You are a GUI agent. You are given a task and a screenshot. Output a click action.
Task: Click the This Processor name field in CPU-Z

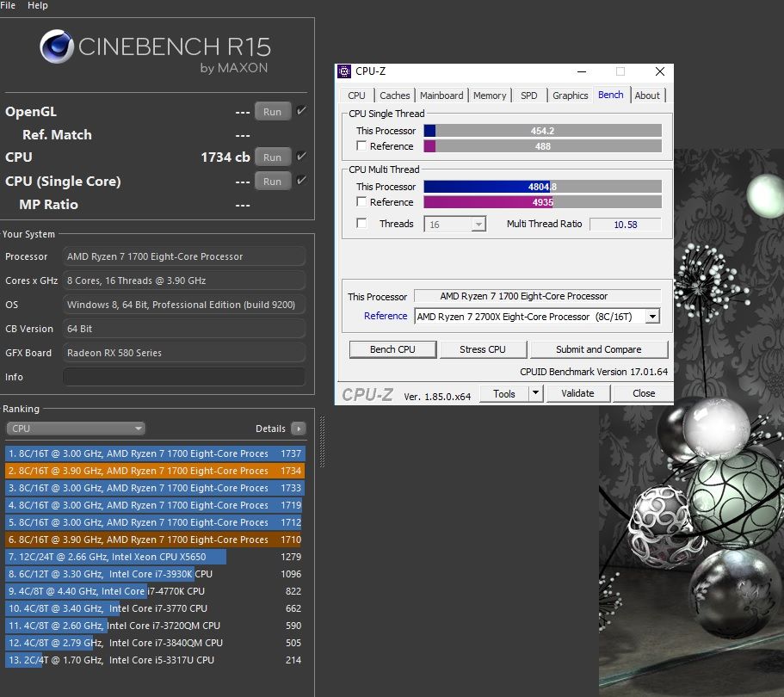(x=538, y=296)
